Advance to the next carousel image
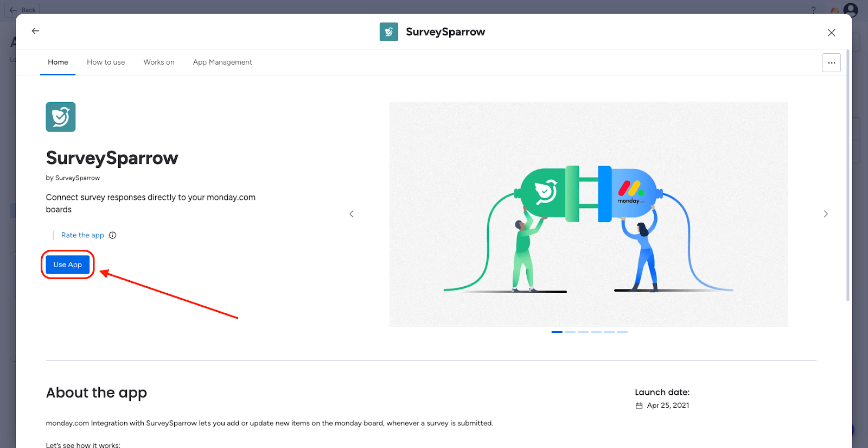Image resolution: width=868 pixels, height=448 pixels. click(x=826, y=214)
